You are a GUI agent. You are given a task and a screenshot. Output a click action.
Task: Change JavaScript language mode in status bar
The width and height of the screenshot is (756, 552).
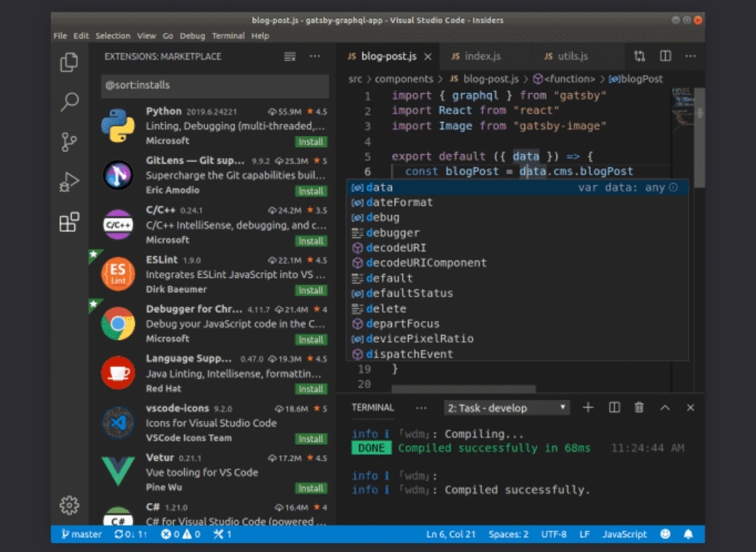click(624, 534)
